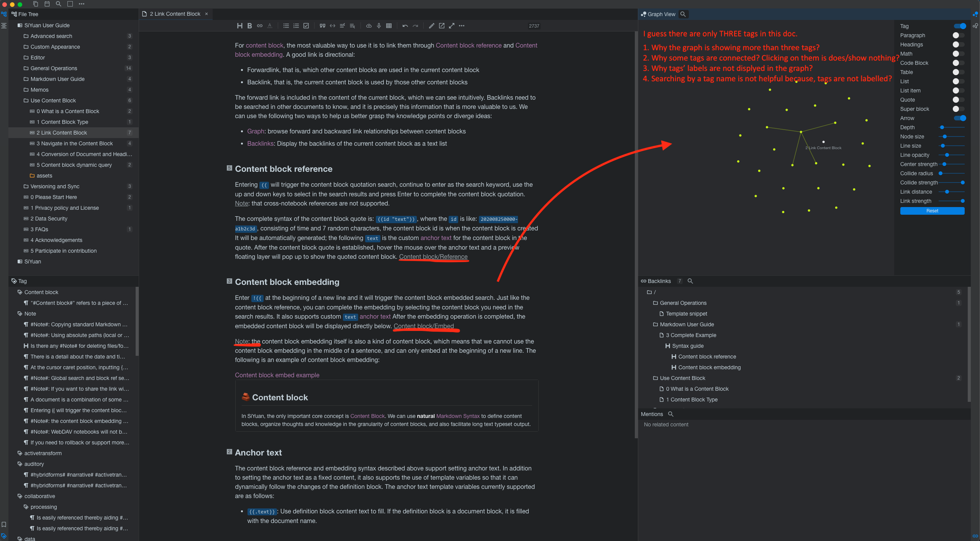Open the Graph View panel tab
This screenshot has width=980, height=541.
click(659, 14)
